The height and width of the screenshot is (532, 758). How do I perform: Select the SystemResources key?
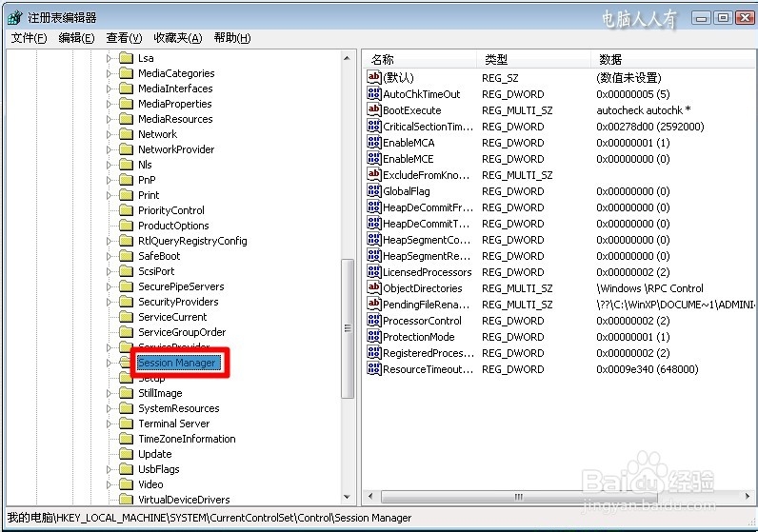(179, 408)
